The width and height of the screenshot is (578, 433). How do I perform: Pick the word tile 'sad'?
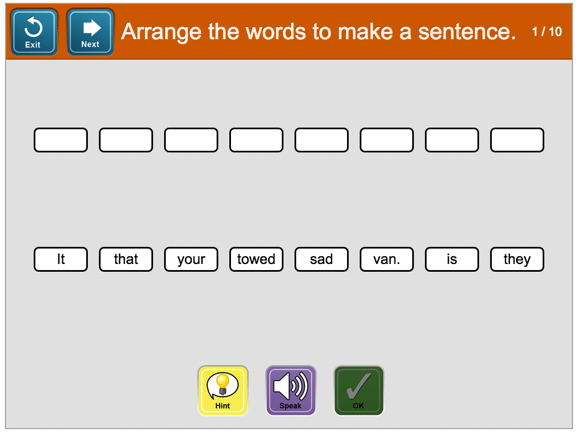coord(321,259)
